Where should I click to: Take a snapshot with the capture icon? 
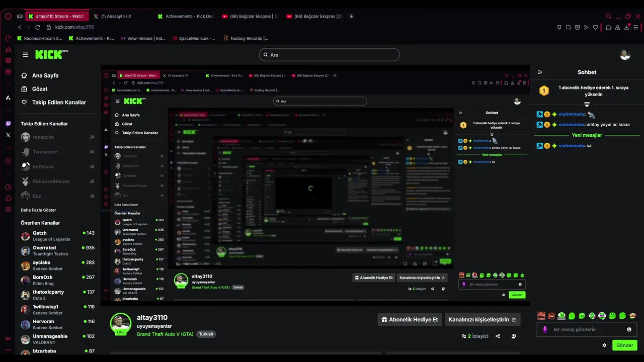pyautogui.click(x=568, y=27)
